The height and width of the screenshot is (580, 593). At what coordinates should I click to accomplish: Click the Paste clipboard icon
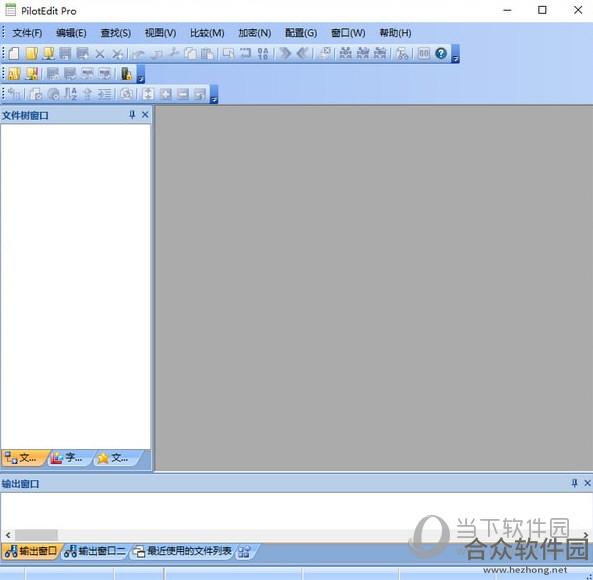[207, 54]
